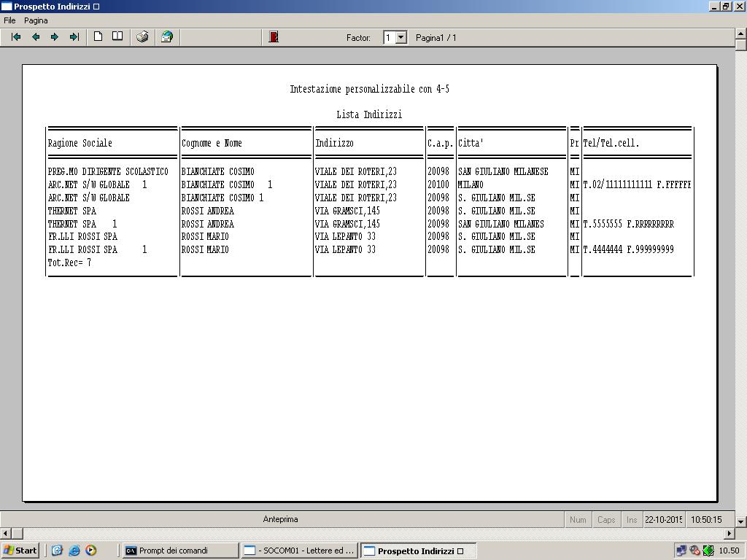This screenshot has width=747, height=560.
Task: Click the Ins indicator in status bar
Action: coord(632,519)
